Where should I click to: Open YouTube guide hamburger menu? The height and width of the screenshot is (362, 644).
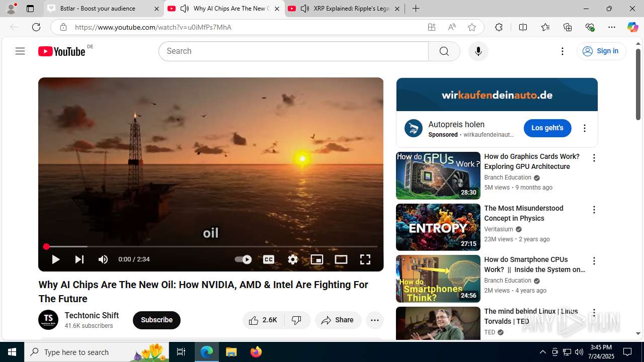20,51
